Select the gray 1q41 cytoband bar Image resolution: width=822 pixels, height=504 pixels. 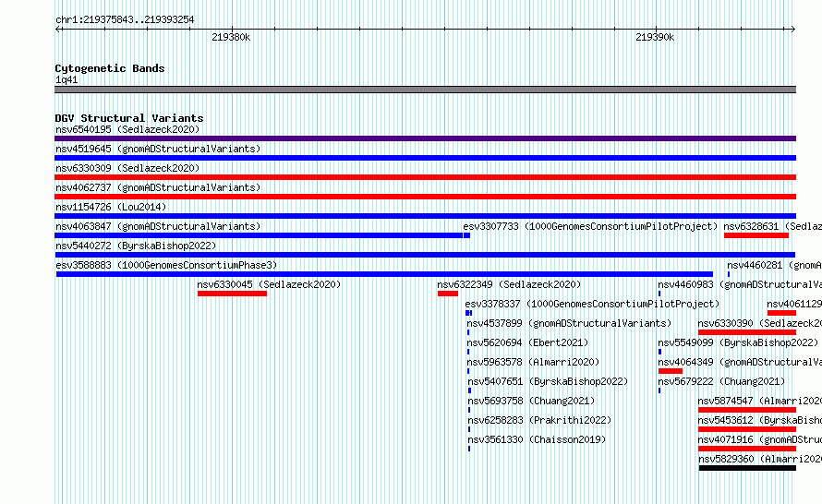click(x=425, y=90)
